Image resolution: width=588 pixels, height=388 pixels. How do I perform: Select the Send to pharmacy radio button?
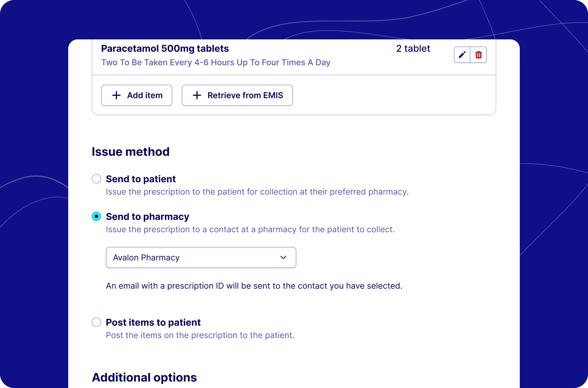pyautogui.click(x=96, y=216)
